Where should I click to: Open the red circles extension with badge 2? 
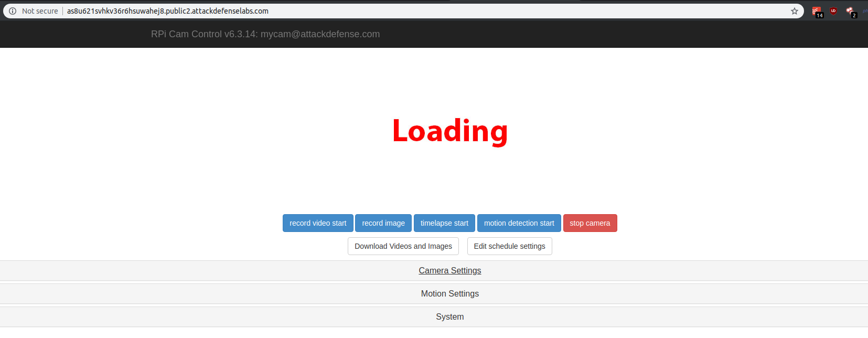tap(850, 12)
